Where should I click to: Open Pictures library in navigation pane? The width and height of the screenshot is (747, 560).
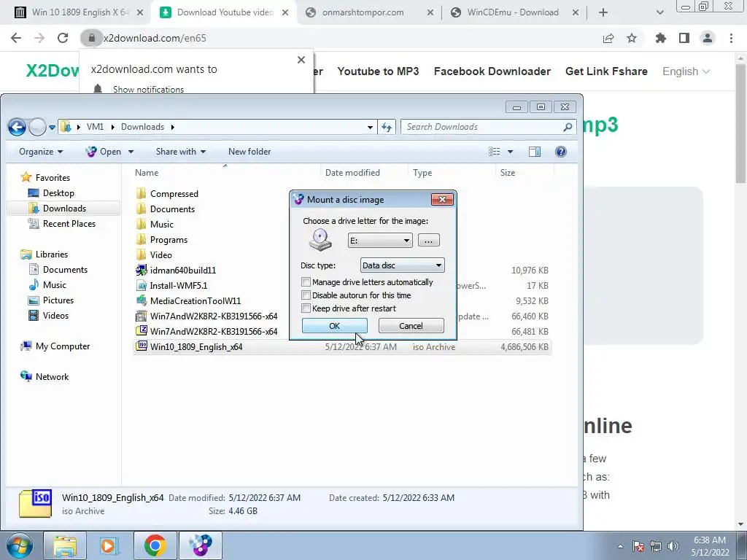click(58, 300)
